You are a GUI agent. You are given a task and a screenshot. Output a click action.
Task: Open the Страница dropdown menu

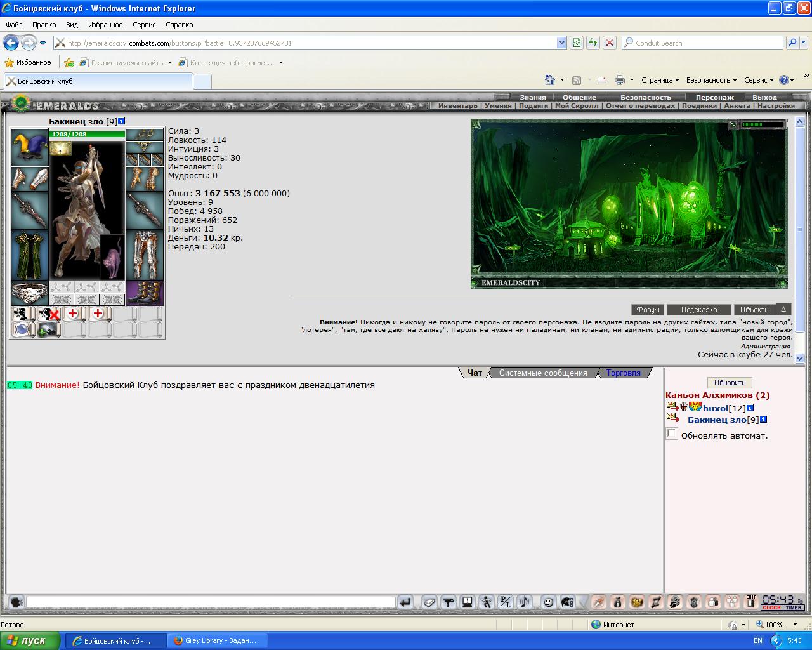click(x=660, y=80)
